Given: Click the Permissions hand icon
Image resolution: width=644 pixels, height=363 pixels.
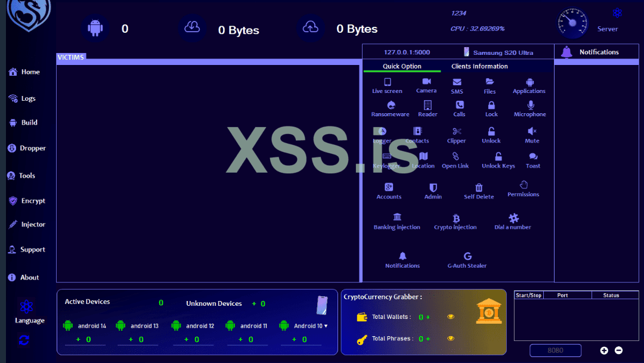Looking at the screenshot, I should tap(524, 185).
